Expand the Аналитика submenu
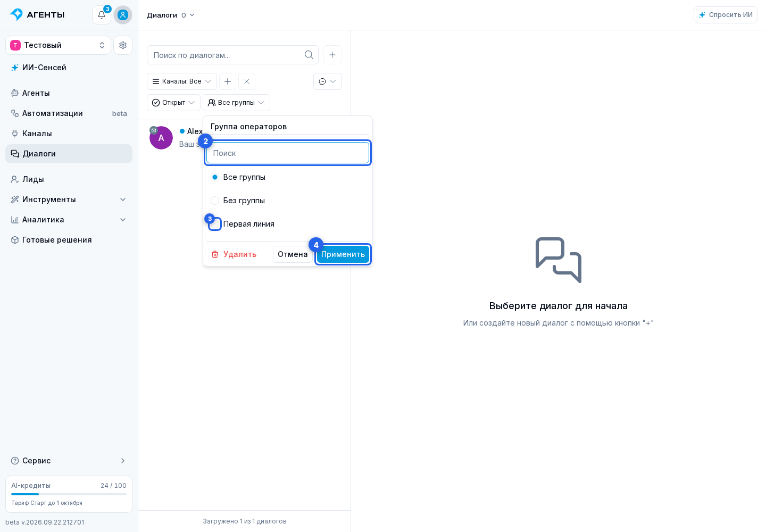 click(69, 220)
